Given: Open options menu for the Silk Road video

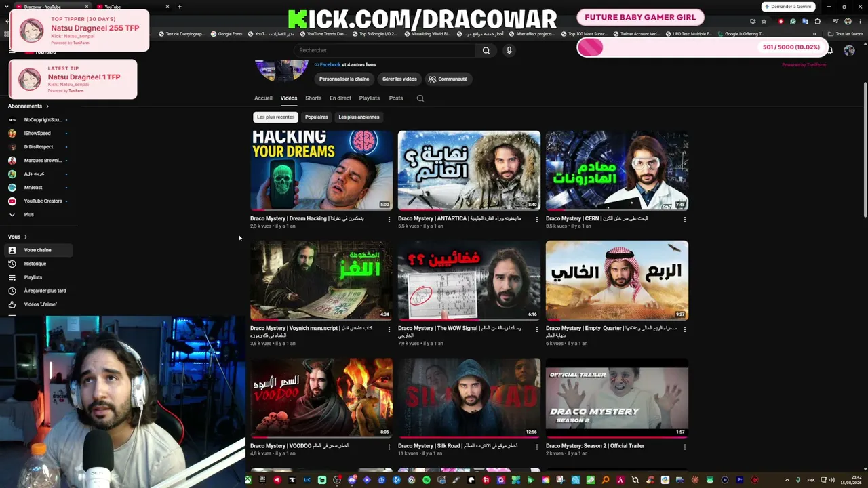Looking at the screenshot, I should (536, 447).
